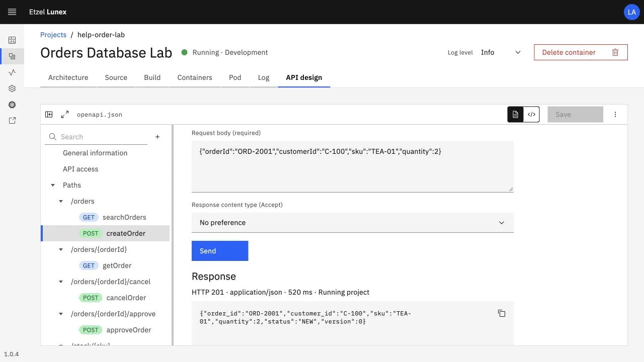Go to the Projects breadcrumb link
644x362 pixels.
click(x=53, y=35)
